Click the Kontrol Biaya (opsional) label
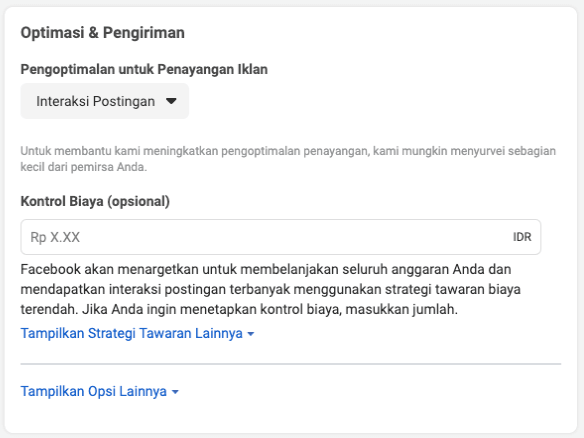The width and height of the screenshot is (584, 438). (95, 201)
